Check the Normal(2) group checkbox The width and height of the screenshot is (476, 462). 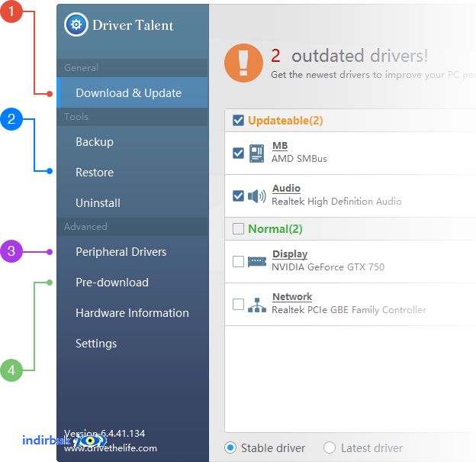(238, 229)
